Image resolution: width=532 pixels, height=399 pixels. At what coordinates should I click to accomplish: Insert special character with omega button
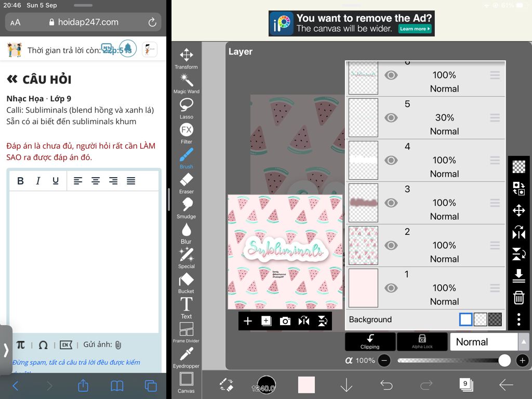43,345
